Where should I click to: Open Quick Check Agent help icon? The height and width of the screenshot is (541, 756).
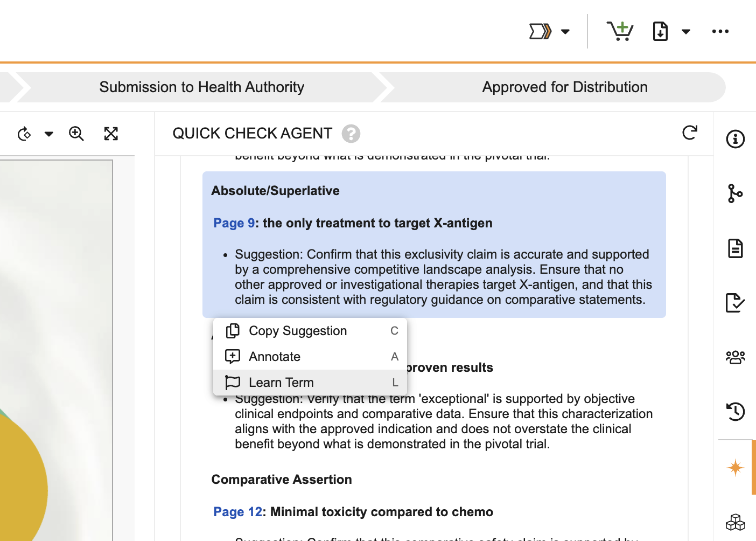coord(351,134)
